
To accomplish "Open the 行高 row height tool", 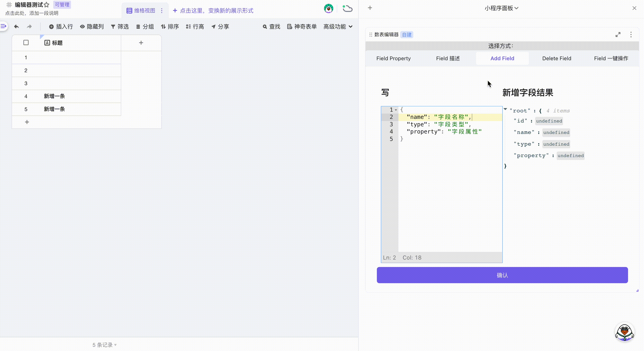I will [x=195, y=27].
